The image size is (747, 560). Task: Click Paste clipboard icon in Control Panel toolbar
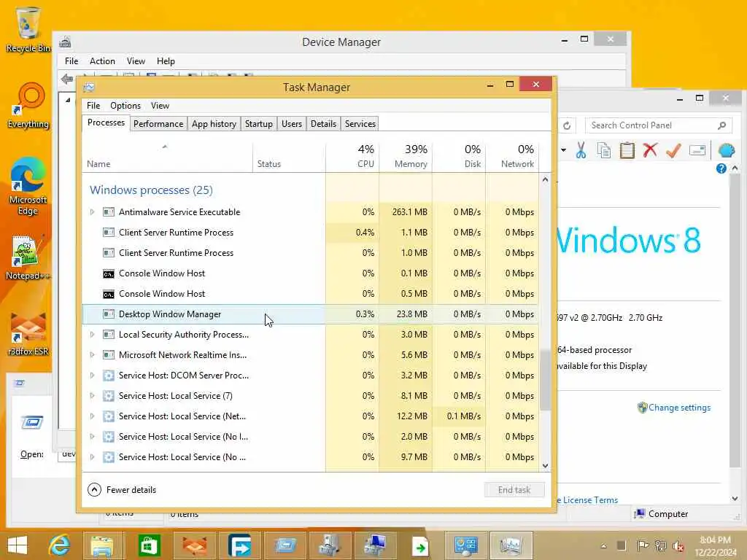[627, 150]
